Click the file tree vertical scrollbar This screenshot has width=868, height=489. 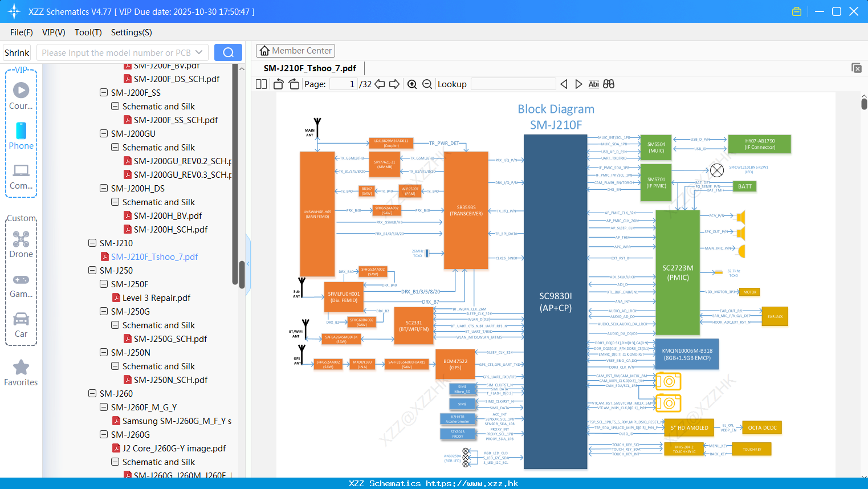[x=242, y=274]
